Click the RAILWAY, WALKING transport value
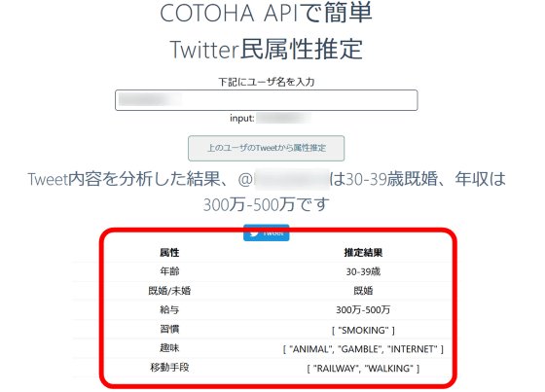The height and width of the screenshot is (392, 545). coord(363,369)
